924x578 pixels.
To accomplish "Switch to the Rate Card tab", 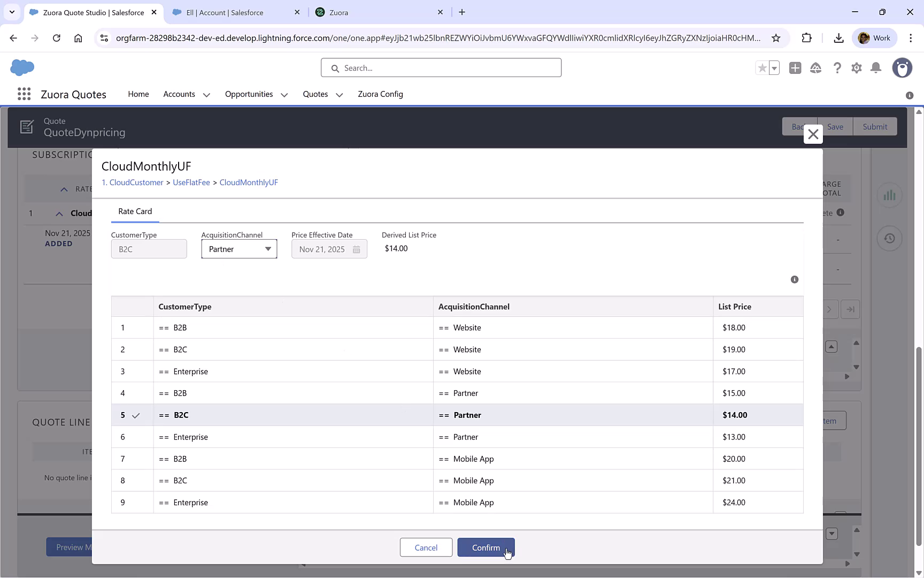I will coord(135,211).
